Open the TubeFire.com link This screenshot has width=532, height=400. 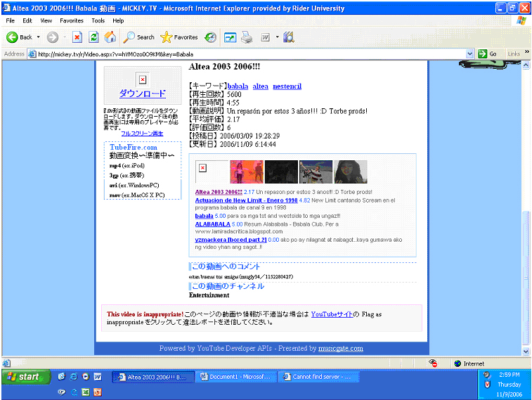[134, 147]
